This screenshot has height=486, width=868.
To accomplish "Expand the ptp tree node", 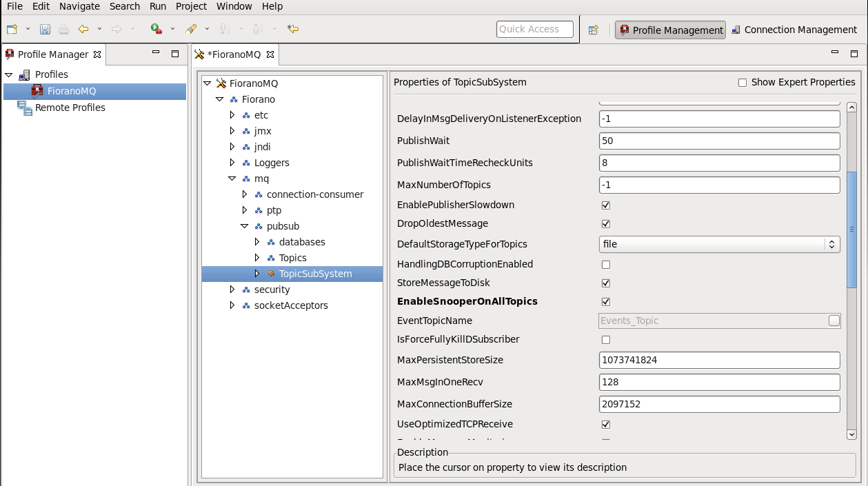I will [x=245, y=210].
